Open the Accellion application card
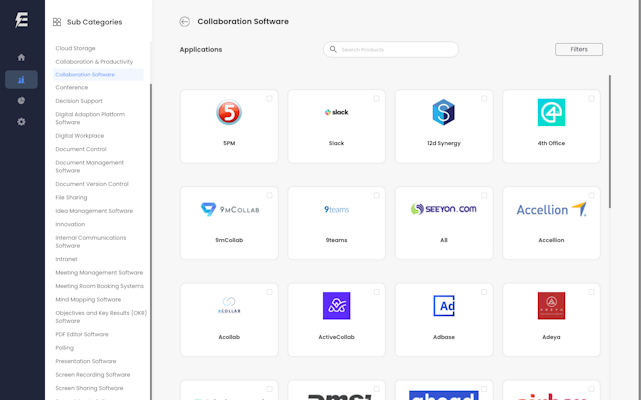Viewport: 641px width, 400px height. click(x=551, y=222)
